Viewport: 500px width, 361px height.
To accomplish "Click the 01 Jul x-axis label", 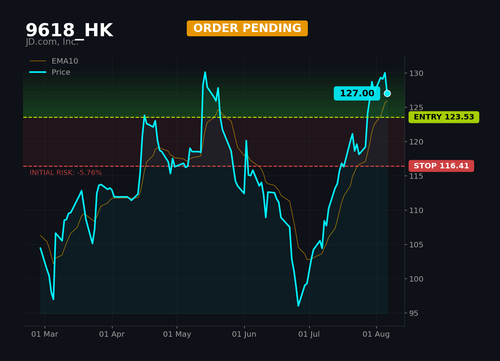I will click(x=309, y=334).
